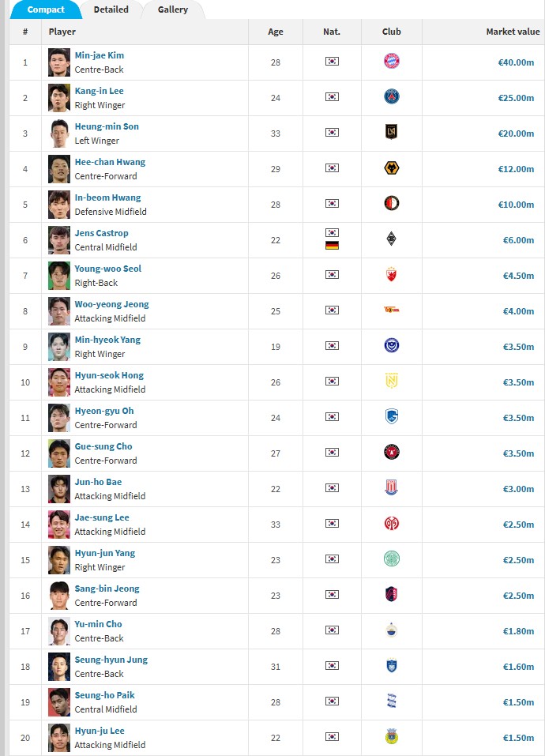The image size is (545, 756).
Task: Click South Korea flag for Min-jae Kim
Action: [332, 62]
